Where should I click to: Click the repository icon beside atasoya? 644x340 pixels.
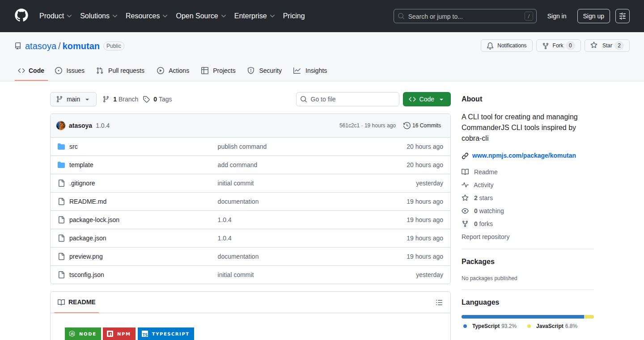click(18, 46)
